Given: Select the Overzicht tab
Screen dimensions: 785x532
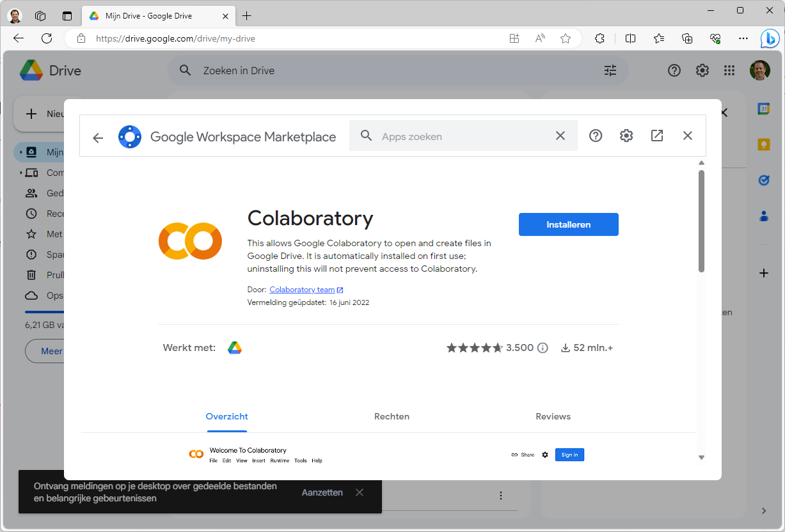Looking at the screenshot, I should 226,416.
